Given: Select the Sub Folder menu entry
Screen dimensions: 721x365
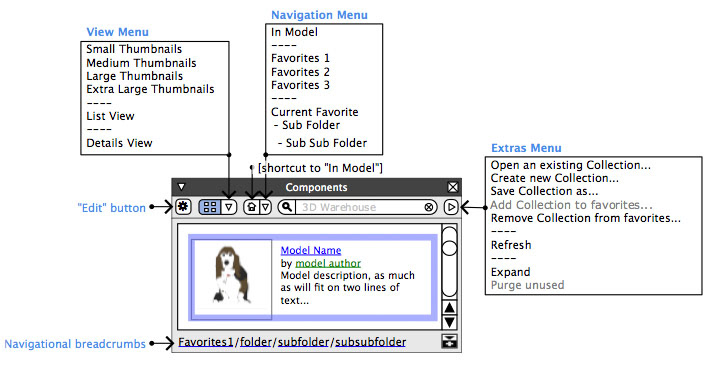Looking at the screenshot, I should tap(307, 125).
